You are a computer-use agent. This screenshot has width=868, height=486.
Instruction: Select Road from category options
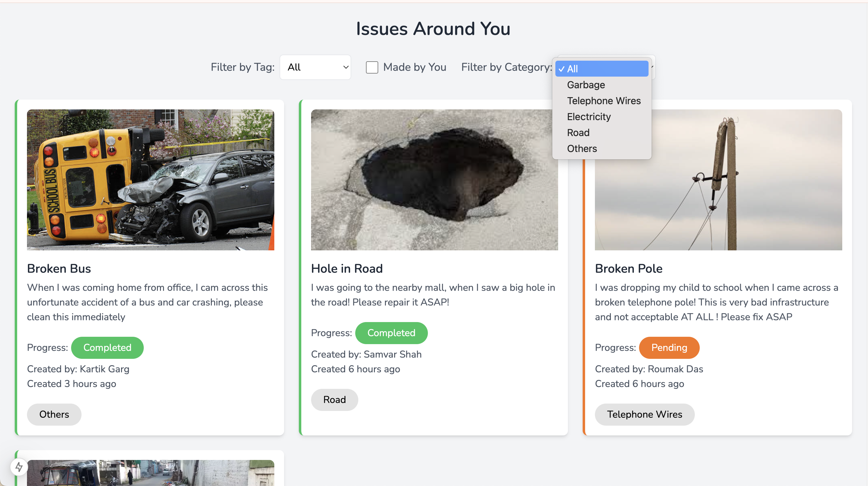point(578,133)
